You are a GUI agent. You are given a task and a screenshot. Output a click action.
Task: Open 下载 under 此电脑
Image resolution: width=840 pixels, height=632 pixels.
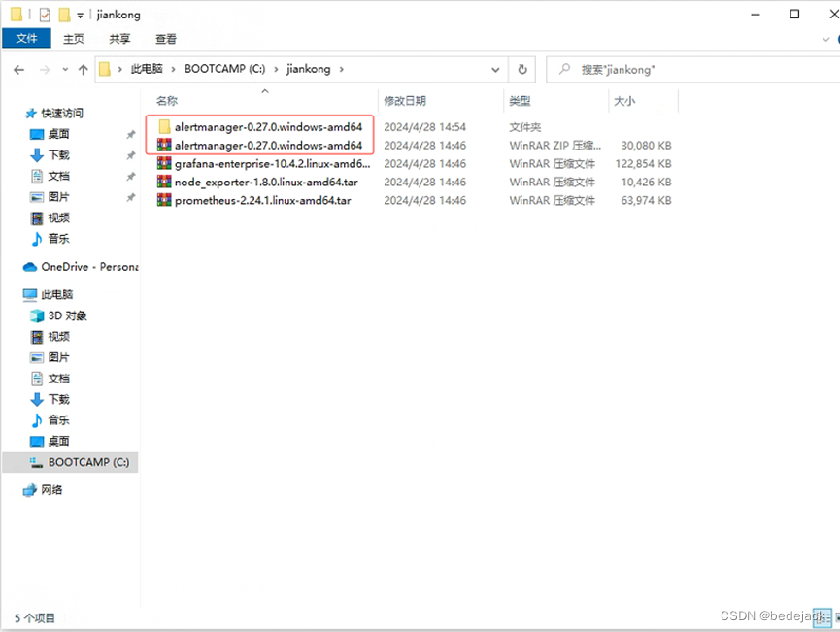58,399
